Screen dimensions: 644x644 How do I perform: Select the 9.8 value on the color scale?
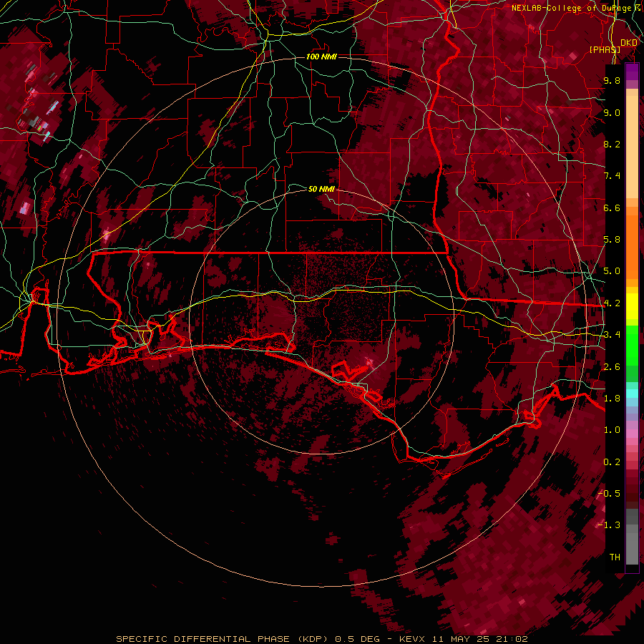612,80
